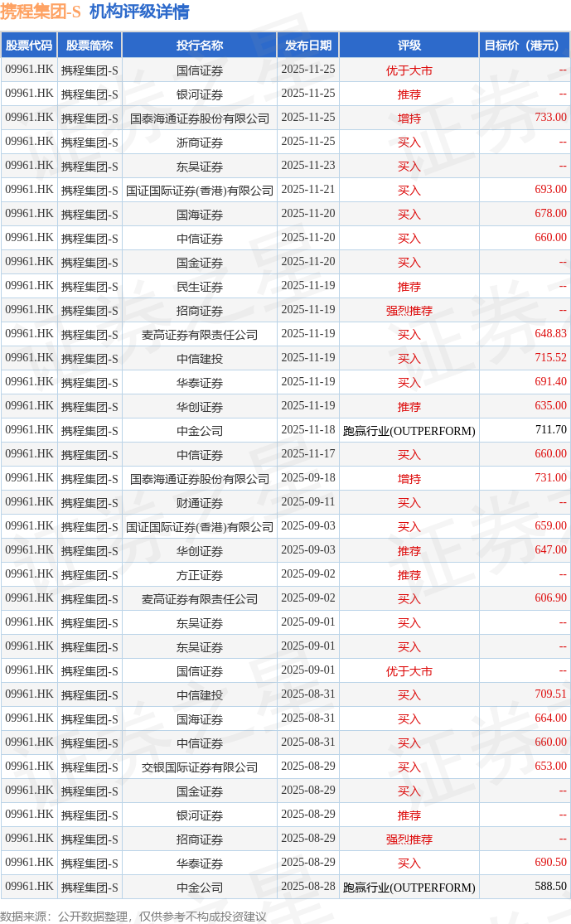Click the 评级 column header
The image size is (571, 924).
click(409, 46)
